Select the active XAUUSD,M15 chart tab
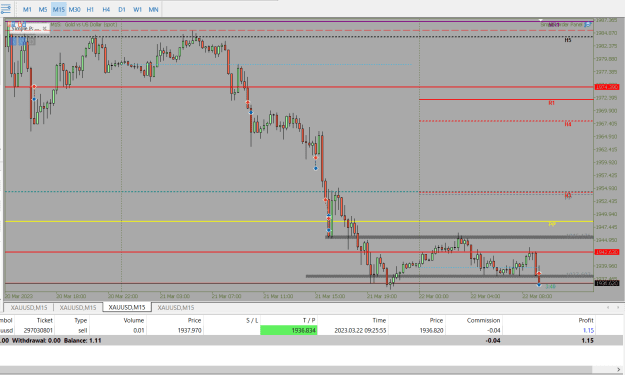The image size is (625, 375). (127, 307)
